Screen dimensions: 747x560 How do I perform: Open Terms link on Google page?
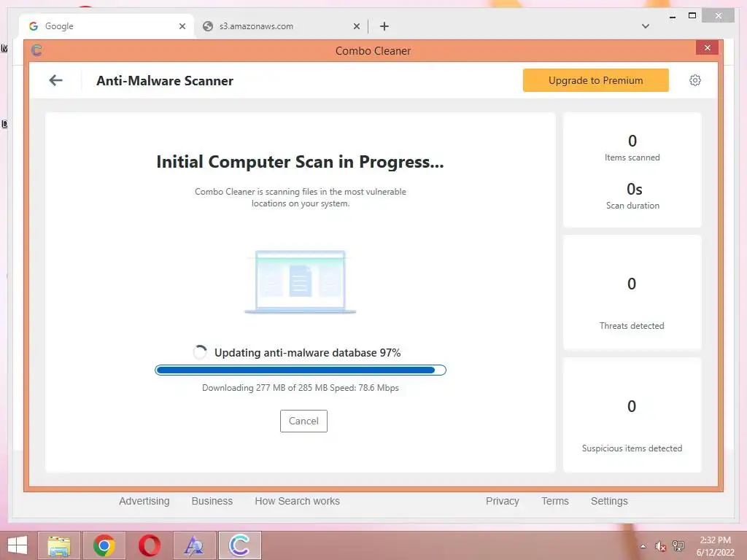[555, 501]
